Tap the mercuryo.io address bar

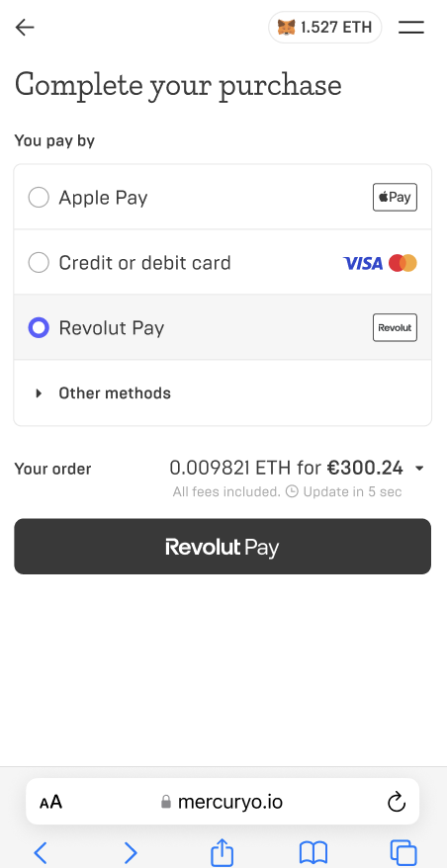(x=223, y=802)
